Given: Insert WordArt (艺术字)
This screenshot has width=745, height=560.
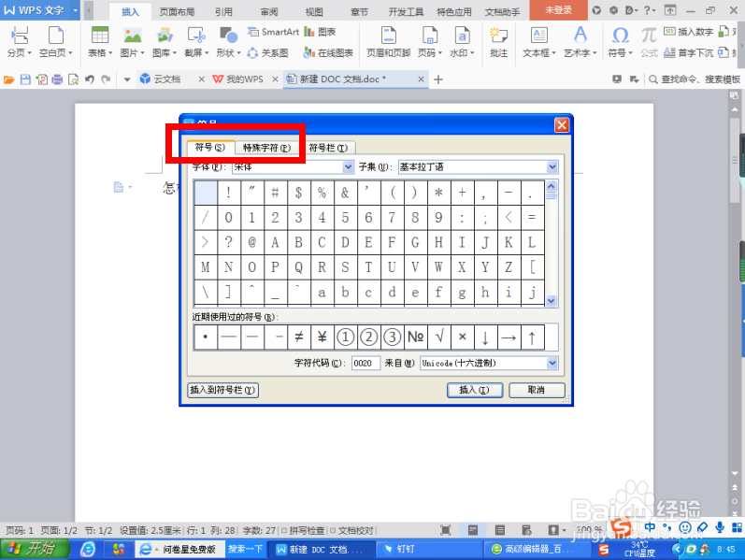Looking at the screenshot, I should click(x=580, y=42).
